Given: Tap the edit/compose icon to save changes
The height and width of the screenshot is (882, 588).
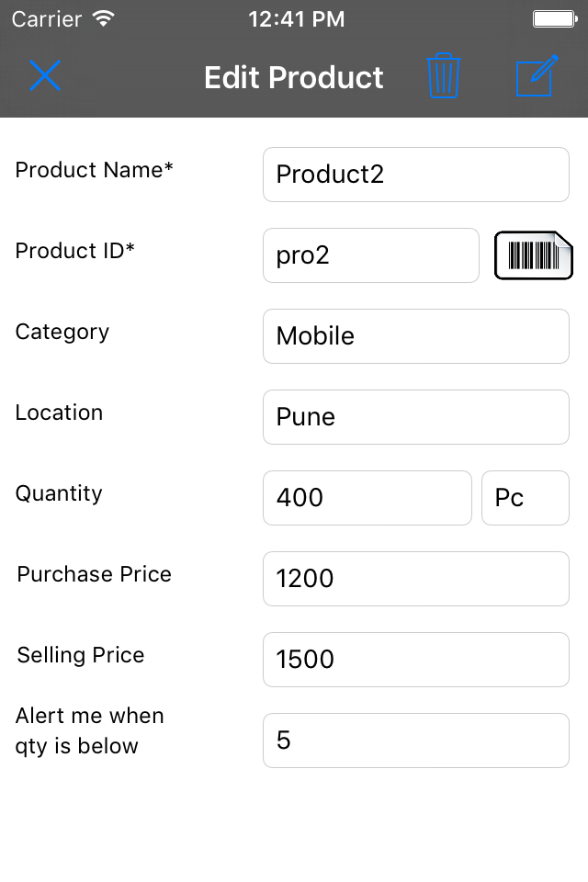Looking at the screenshot, I should [x=536, y=77].
